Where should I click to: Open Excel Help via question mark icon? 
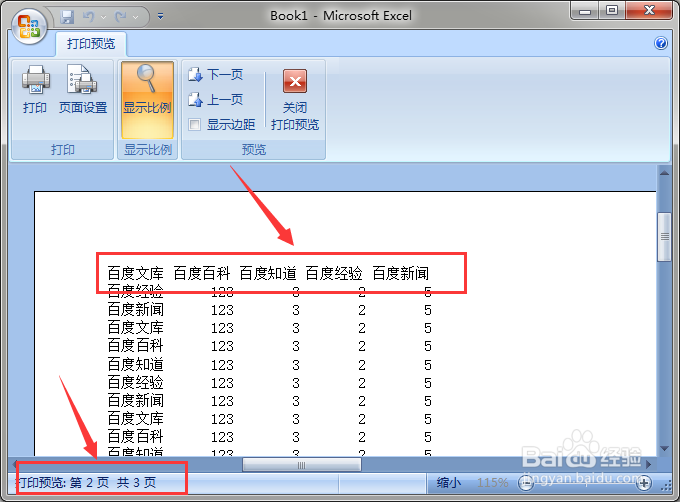(x=661, y=43)
